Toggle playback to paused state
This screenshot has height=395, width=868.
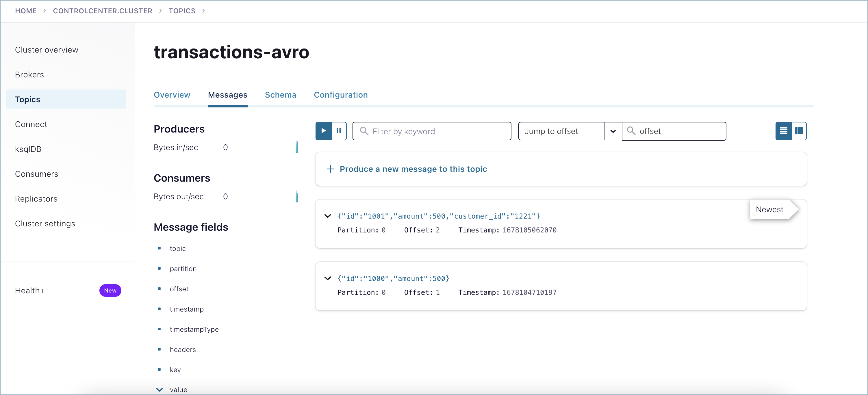(x=339, y=131)
